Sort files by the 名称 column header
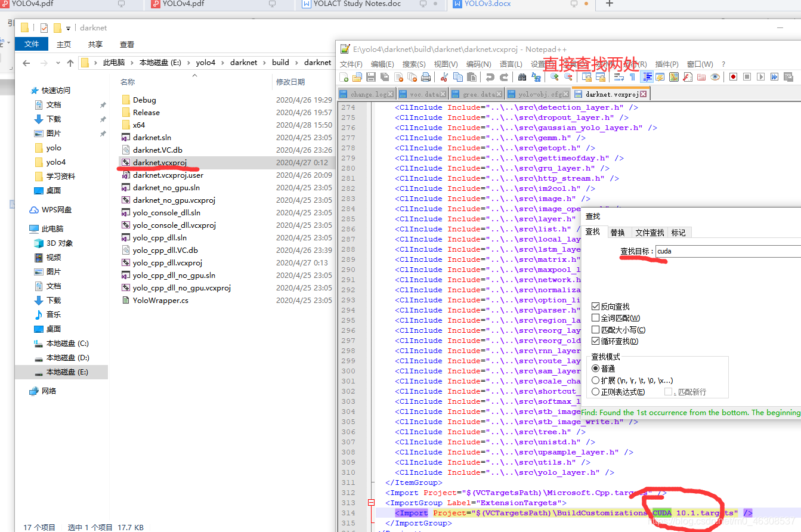The width and height of the screenshot is (801, 532). pos(128,82)
